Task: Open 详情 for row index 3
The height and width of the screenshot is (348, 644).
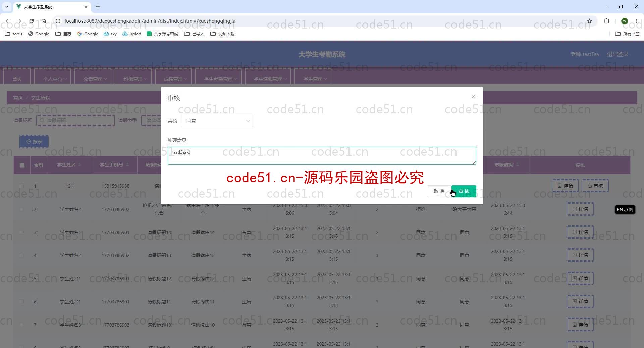Action: click(580, 232)
